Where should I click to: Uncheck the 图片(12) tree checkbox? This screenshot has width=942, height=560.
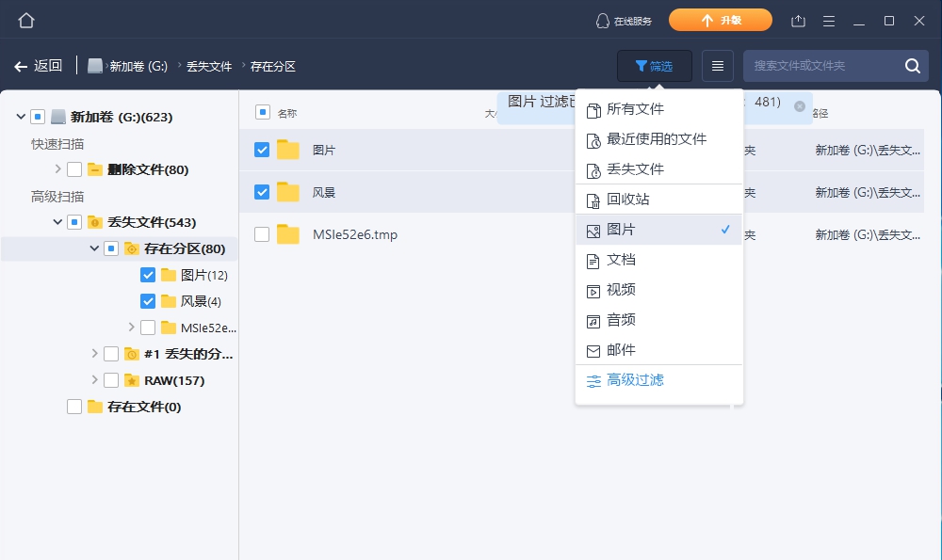click(147, 274)
